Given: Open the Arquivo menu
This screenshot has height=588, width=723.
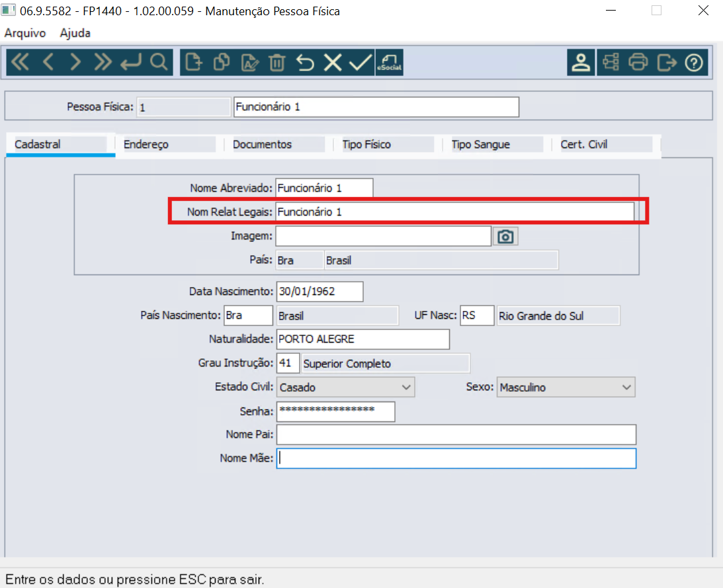Looking at the screenshot, I should click(x=25, y=33).
